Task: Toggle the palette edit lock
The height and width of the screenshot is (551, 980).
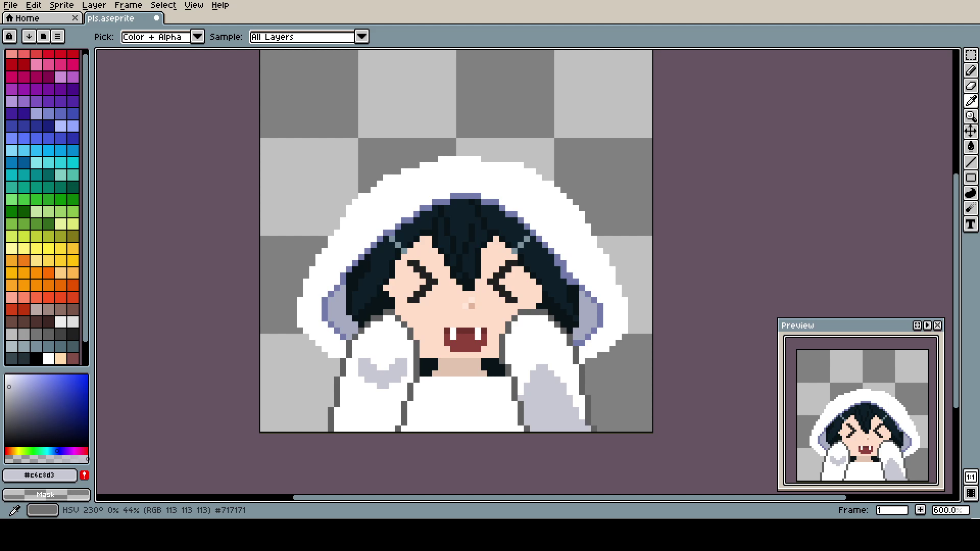Action: [9, 36]
